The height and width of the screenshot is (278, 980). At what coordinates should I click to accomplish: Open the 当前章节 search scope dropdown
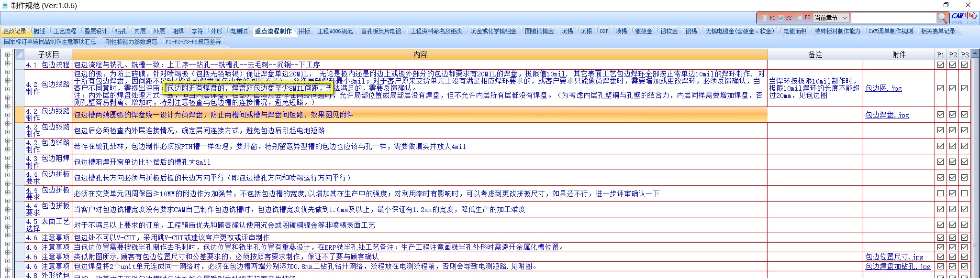(x=831, y=18)
